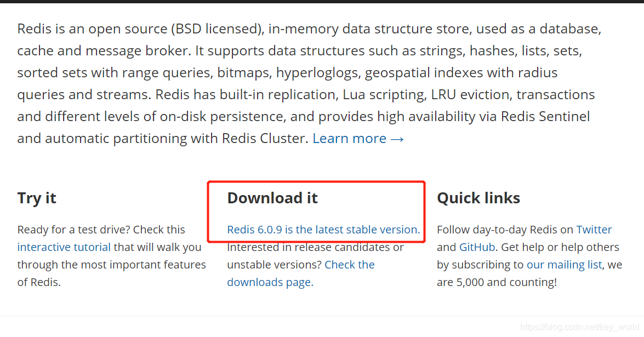
Task: Open the interactive tutorial link
Action: click(64, 247)
